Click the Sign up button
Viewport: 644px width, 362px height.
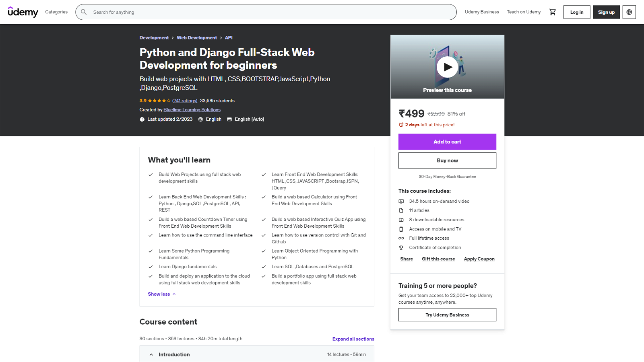click(606, 12)
